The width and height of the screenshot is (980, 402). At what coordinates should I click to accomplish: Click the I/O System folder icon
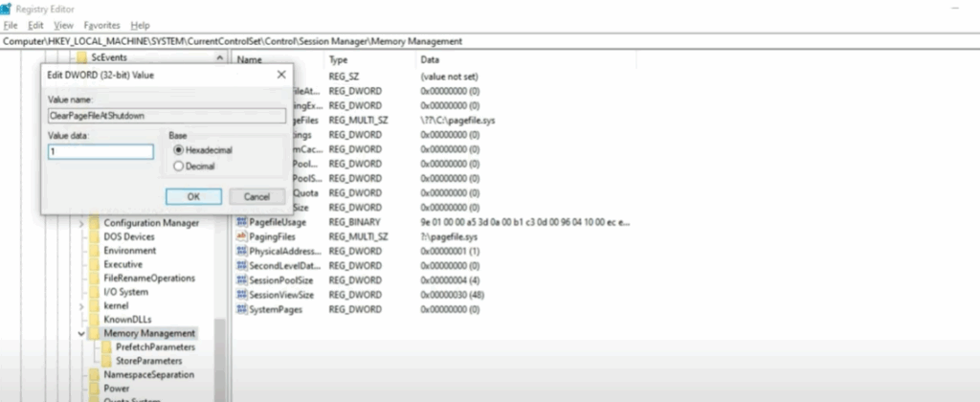(94, 292)
